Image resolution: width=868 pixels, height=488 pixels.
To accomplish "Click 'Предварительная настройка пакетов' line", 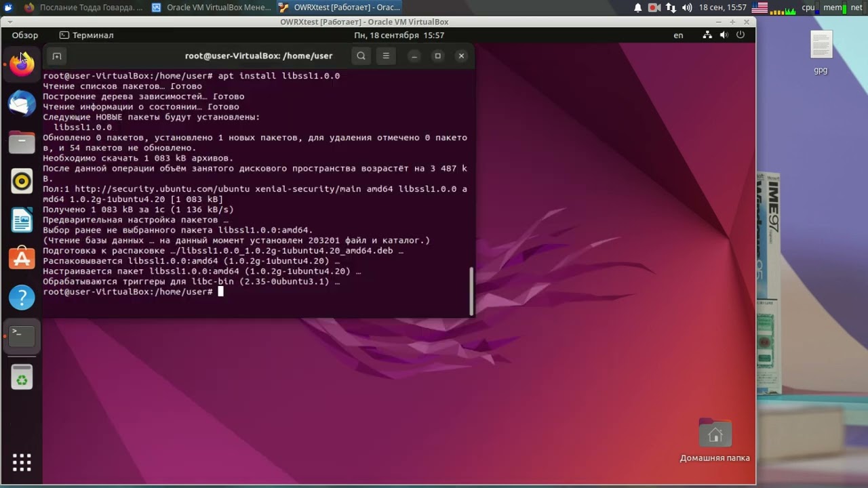I will tap(136, 220).
